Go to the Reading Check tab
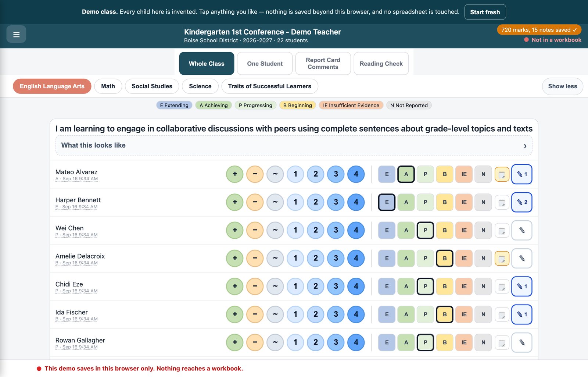 (381, 64)
